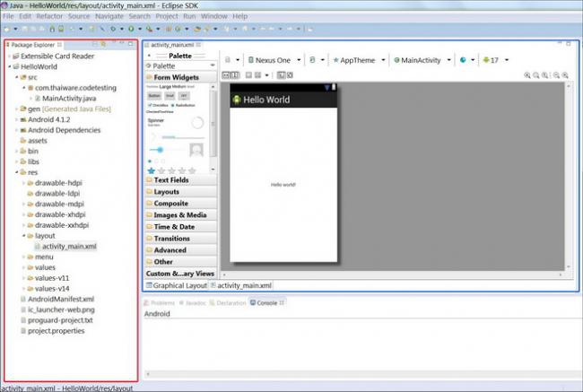Click the Nexus One device icon

[x=251, y=60]
